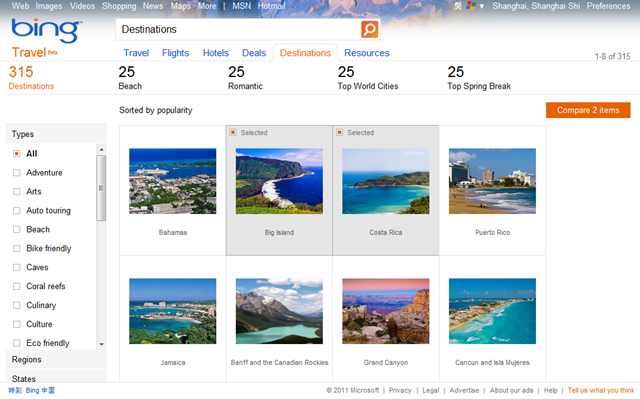Deselect Costa Rica Selected checkbox
The height and width of the screenshot is (399, 640).
[x=339, y=133]
